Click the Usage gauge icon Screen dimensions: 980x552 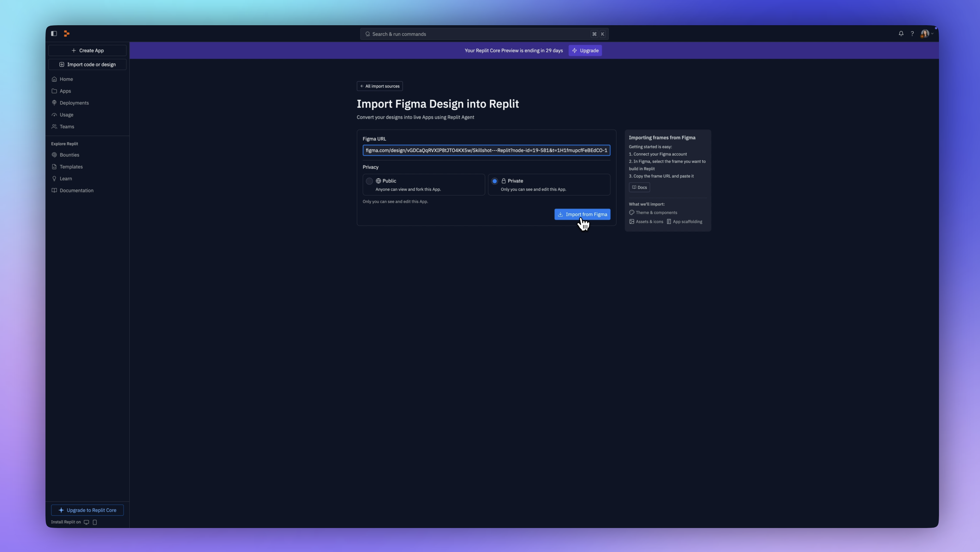click(54, 115)
